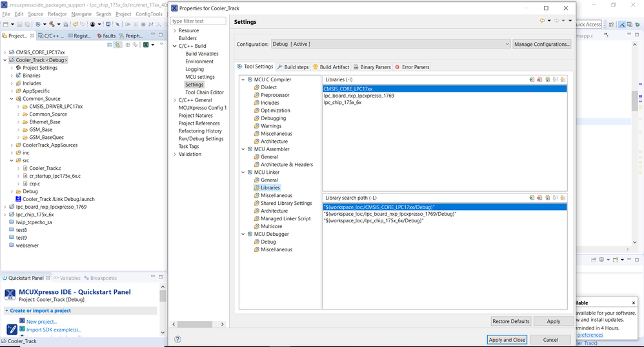Click the Apply button
This screenshot has width=644, height=347.
[x=553, y=321]
